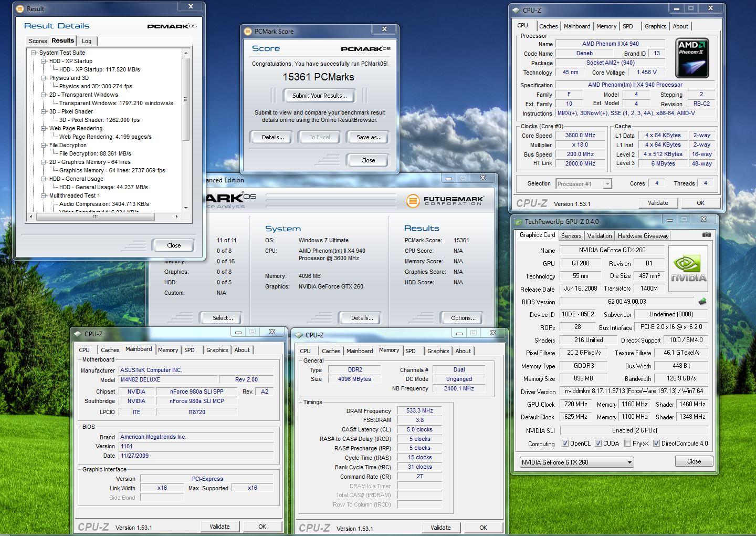
Task: Switch to the Scores tab in Result Details
Action: coord(38,41)
